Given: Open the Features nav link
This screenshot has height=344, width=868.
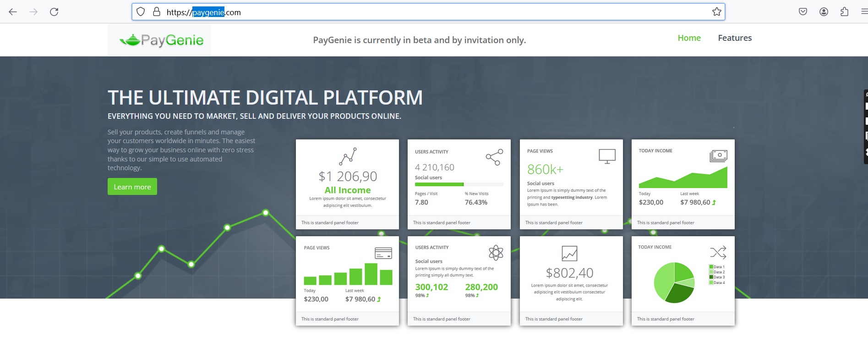Looking at the screenshot, I should 735,38.
